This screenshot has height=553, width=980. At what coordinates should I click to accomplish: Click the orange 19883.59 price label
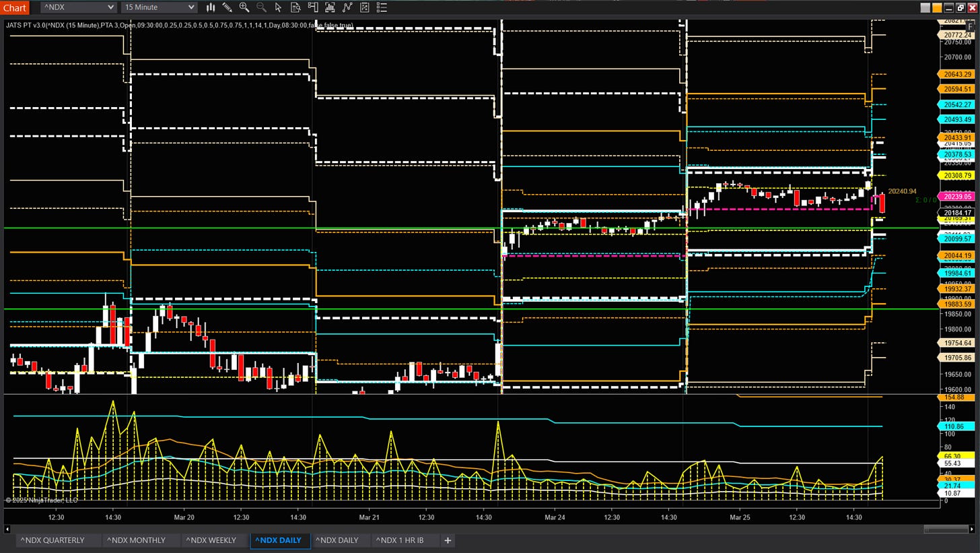[956, 304]
